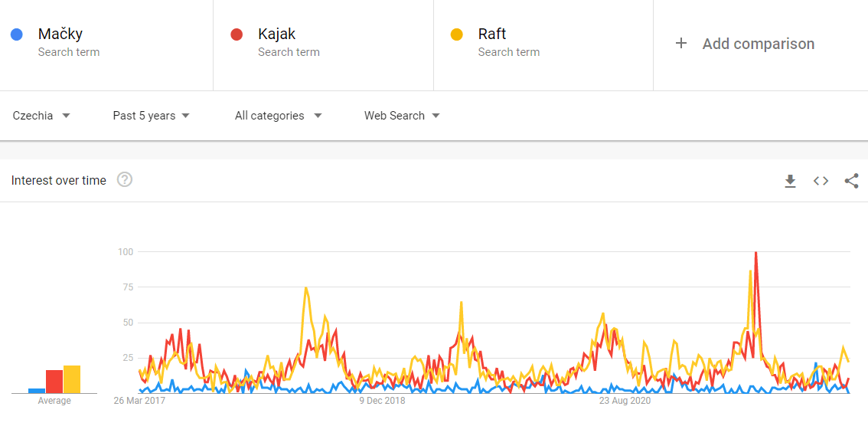
Task: Click the Kajak peak at 100
Action: click(x=756, y=253)
